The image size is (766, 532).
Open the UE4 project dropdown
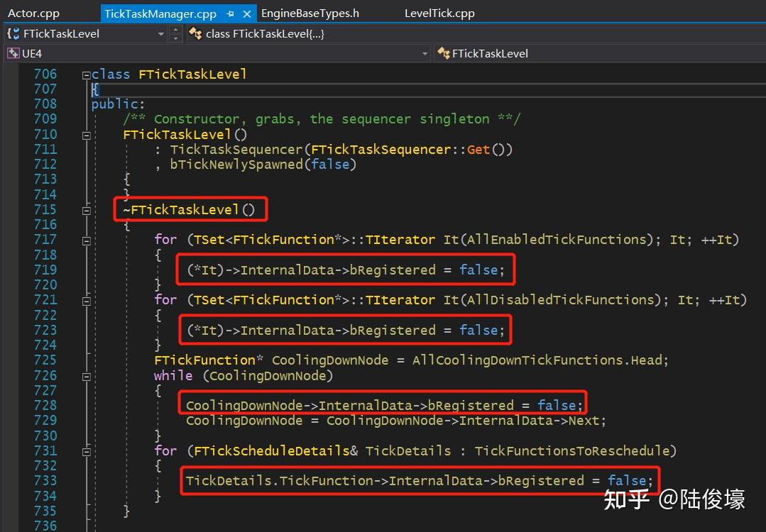point(425,53)
